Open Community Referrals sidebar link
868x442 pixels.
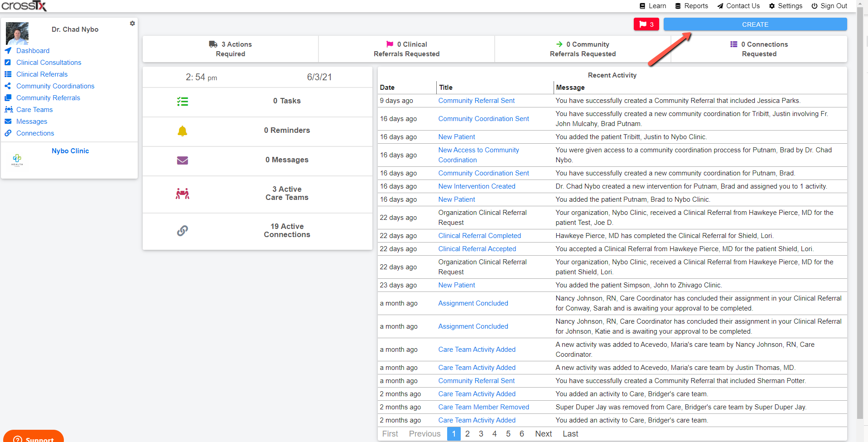48,98
